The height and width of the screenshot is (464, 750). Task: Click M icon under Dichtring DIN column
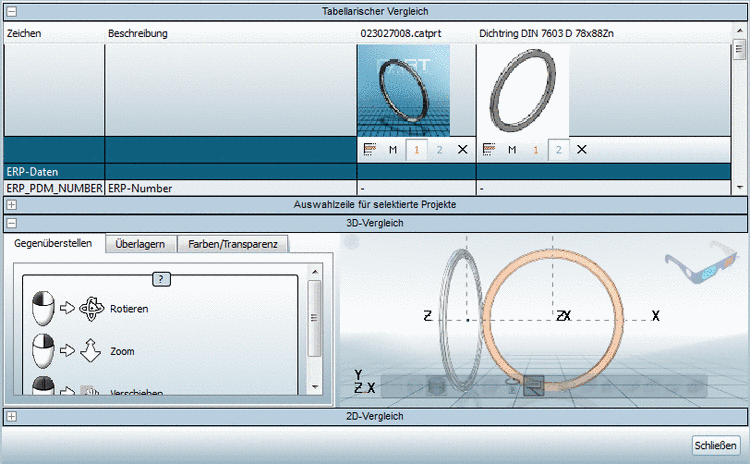click(512, 150)
